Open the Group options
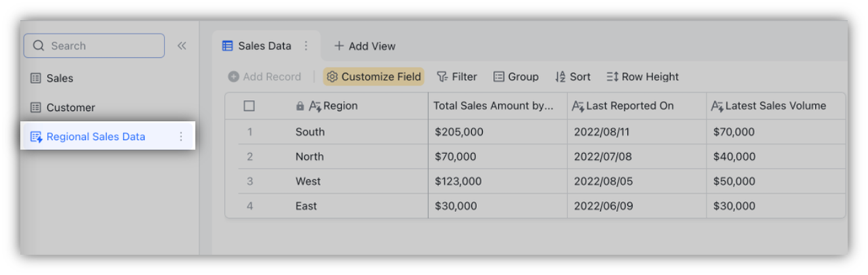868x275 pixels. [x=515, y=77]
